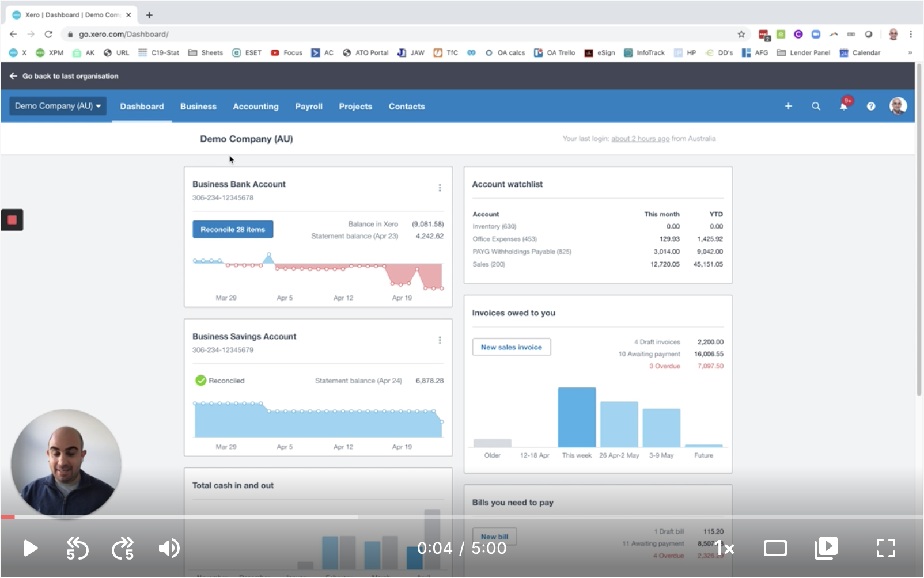Open XPM bookmark
This screenshot has width=924, height=578.
[50, 52]
